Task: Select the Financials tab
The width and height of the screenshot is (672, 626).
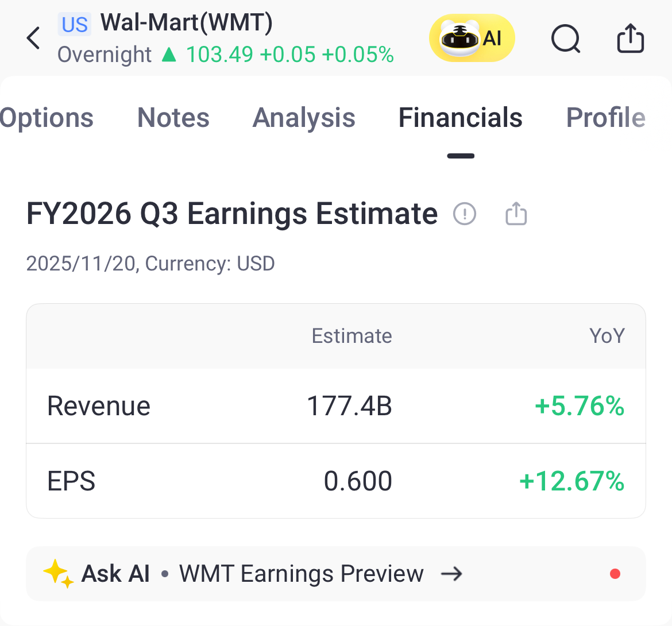Action: (x=460, y=118)
